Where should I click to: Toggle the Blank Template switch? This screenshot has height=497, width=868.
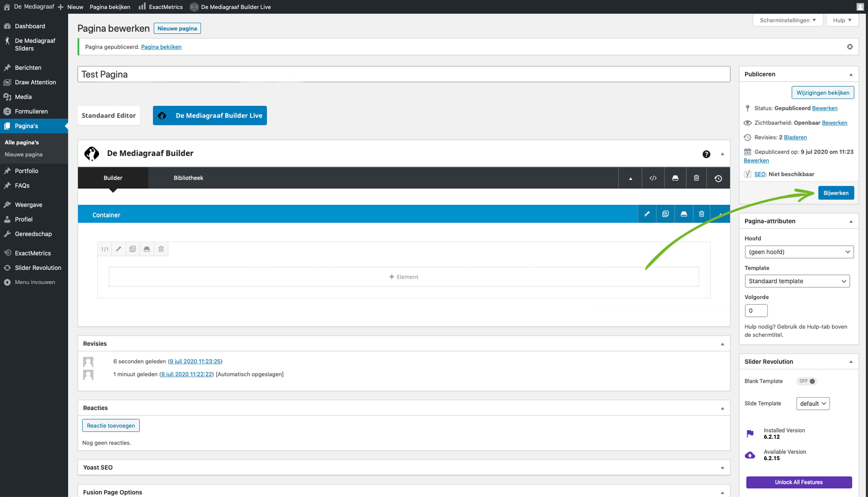pos(807,381)
